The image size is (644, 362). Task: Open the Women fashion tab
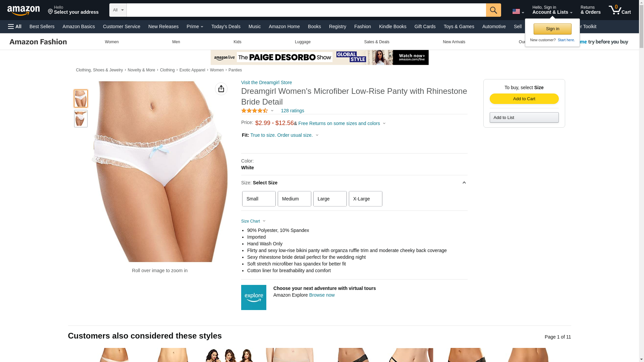[112, 42]
